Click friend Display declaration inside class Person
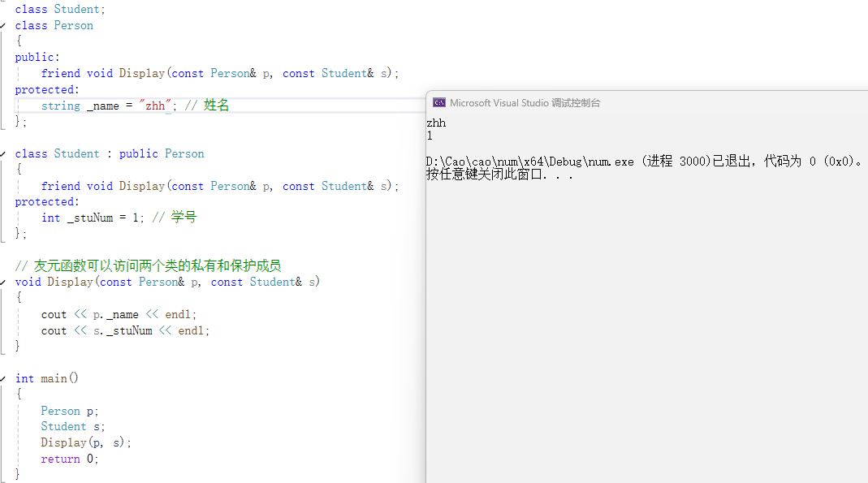Screen dimensions: 868x483 click(x=220, y=74)
